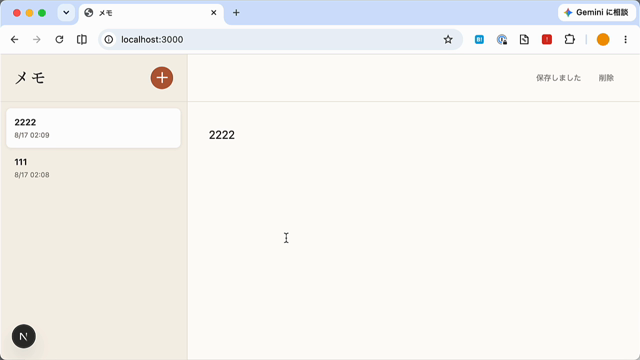Open the Next.js dev tools badge
The width and height of the screenshot is (640, 360).
pos(24,336)
